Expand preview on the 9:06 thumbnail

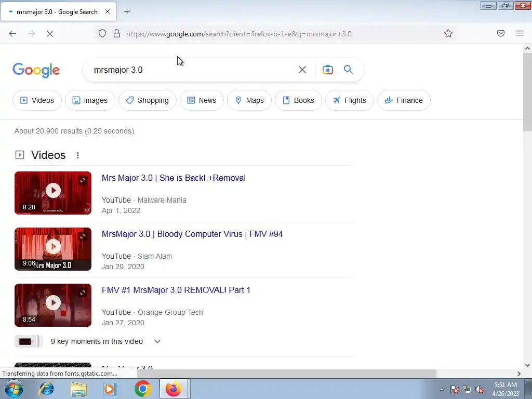[83, 236]
